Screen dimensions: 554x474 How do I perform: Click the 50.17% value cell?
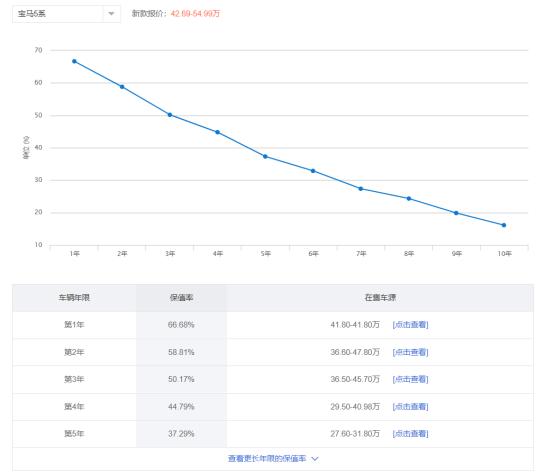click(x=181, y=379)
